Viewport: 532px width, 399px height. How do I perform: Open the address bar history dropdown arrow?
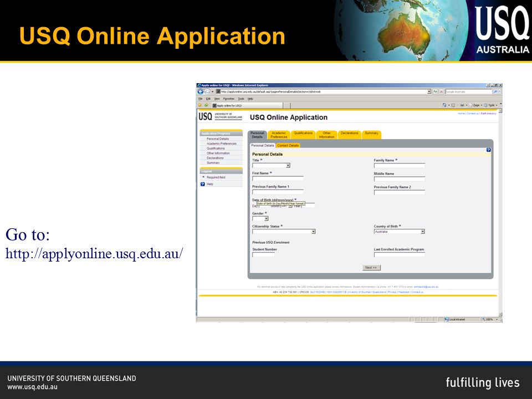429,91
